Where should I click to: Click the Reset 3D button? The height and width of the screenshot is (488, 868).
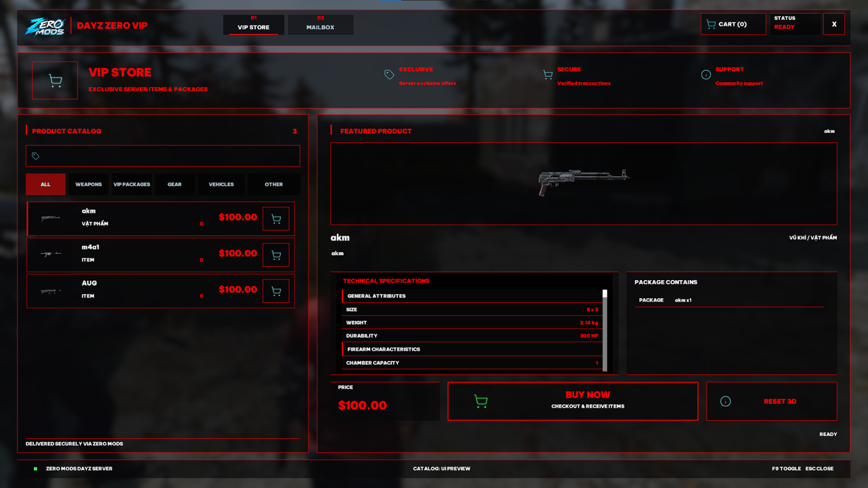point(771,402)
